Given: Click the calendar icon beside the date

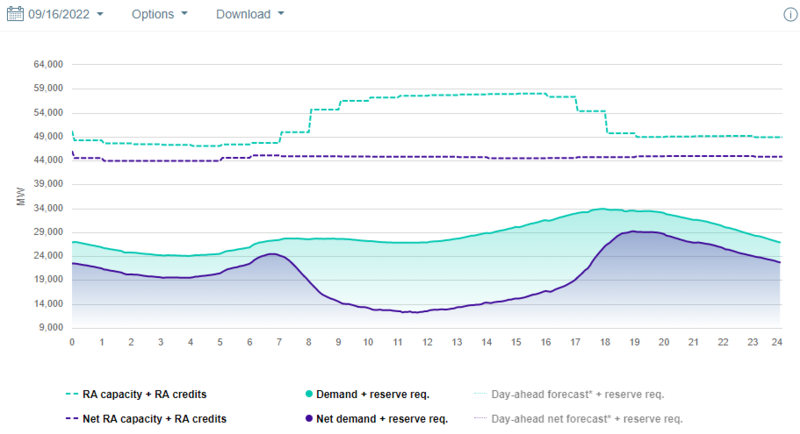Looking at the screenshot, I should click(16, 15).
